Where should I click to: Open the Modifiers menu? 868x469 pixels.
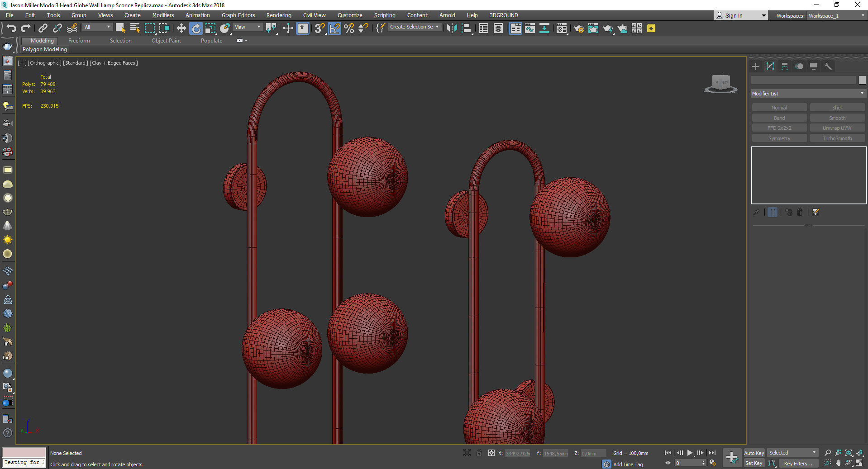pyautogui.click(x=163, y=15)
